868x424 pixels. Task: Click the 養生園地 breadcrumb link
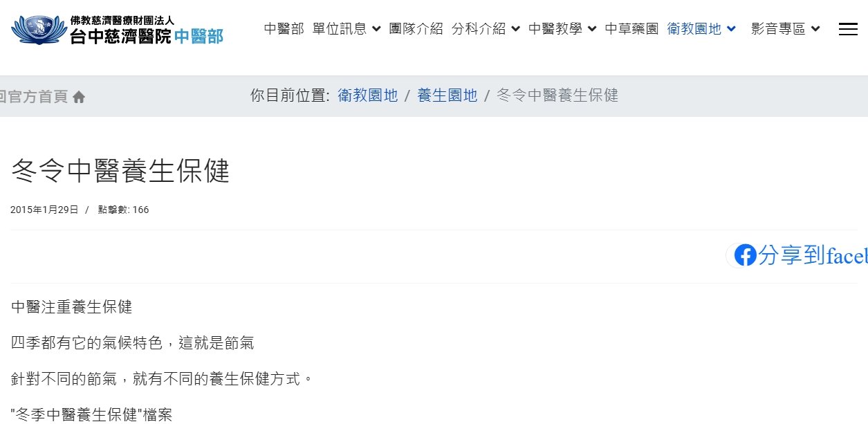click(447, 95)
